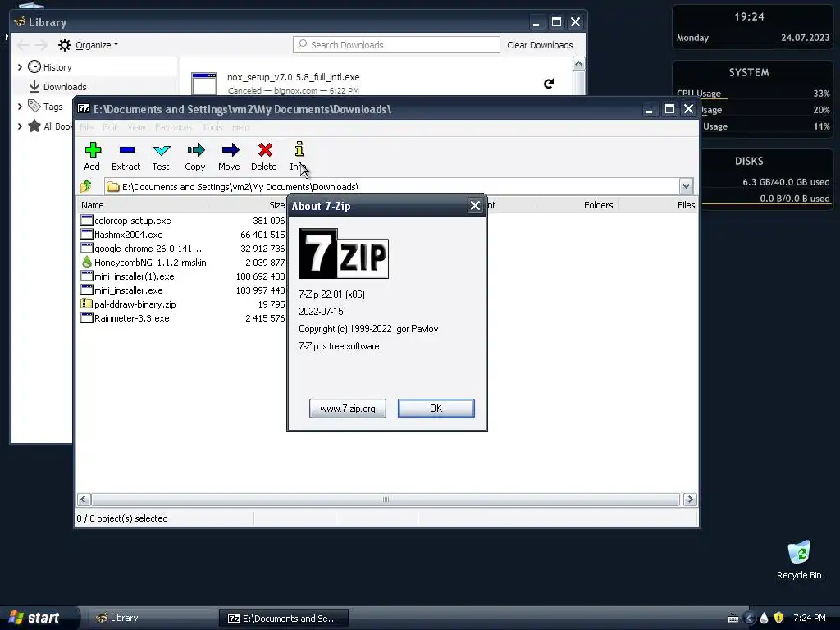Click the scroll left arrow in 7-Zip
This screenshot has width=840, height=630.
[84, 500]
